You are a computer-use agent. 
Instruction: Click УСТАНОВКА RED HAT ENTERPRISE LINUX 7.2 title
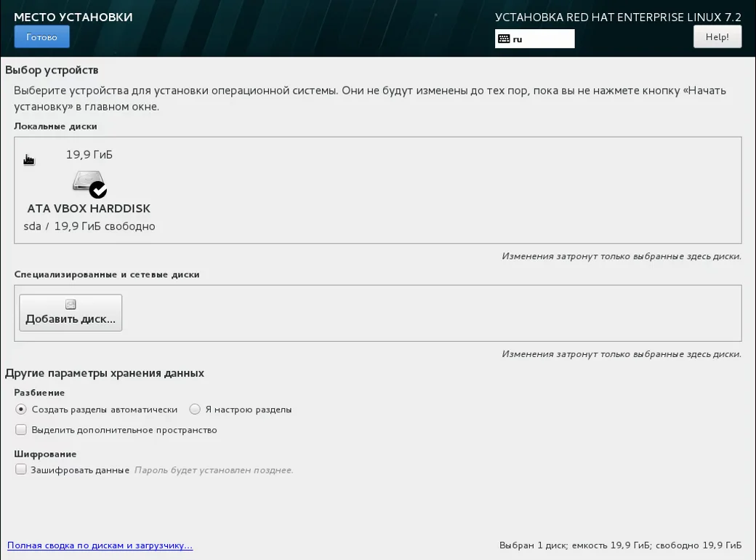pyautogui.click(x=618, y=17)
